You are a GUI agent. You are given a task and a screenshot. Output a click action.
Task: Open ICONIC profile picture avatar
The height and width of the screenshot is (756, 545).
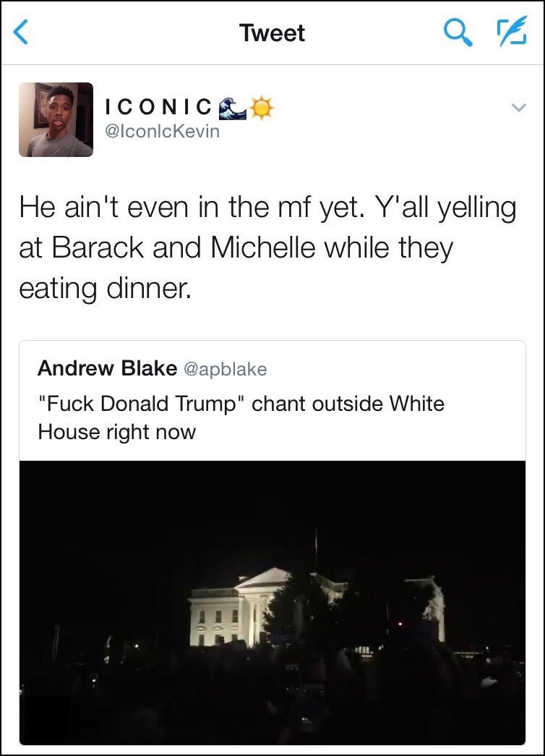[56, 119]
